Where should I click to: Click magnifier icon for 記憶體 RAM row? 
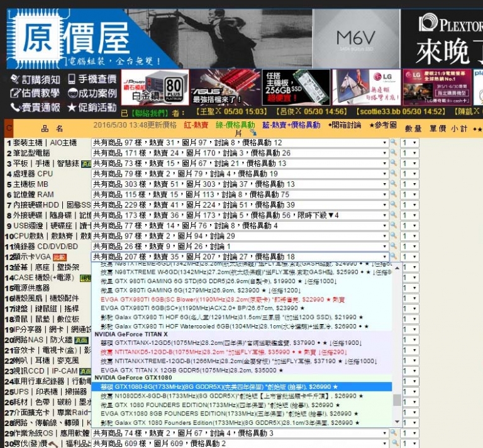click(393, 194)
